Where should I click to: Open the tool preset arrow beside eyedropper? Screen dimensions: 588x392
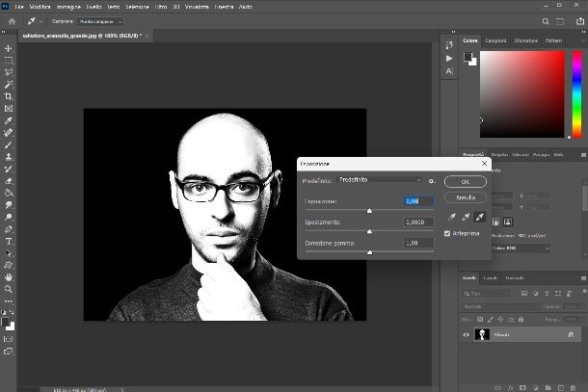pos(40,22)
